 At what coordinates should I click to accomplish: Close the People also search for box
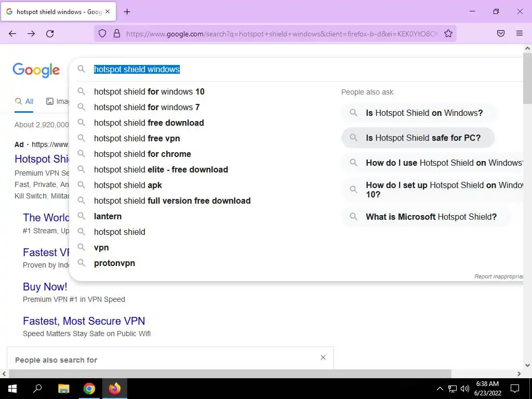(x=323, y=357)
